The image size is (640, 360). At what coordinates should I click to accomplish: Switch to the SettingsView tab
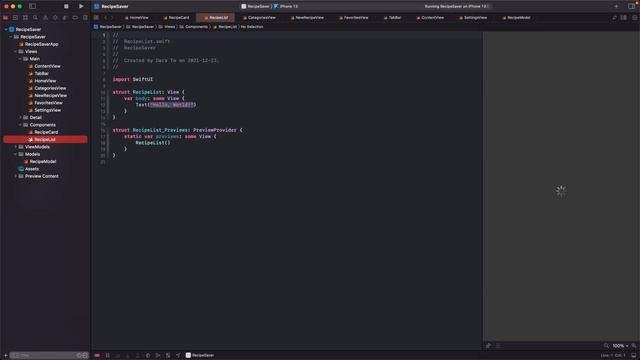tap(473, 18)
